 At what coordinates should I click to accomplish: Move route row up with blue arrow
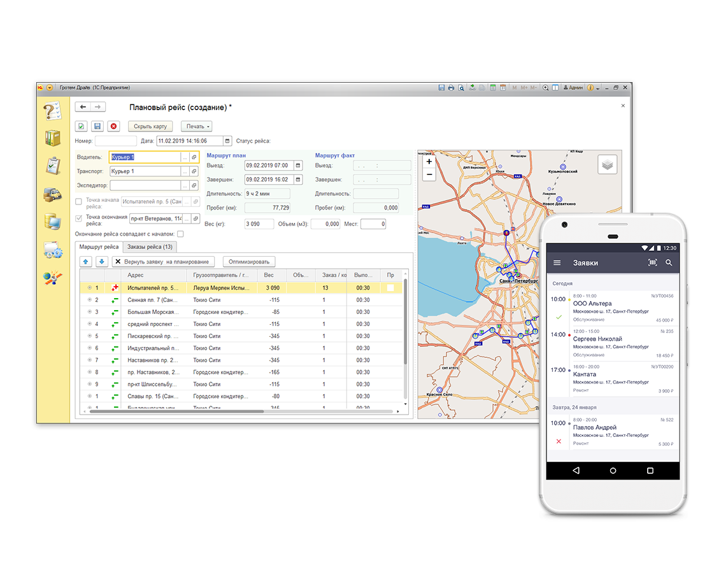tap(85, 262)
